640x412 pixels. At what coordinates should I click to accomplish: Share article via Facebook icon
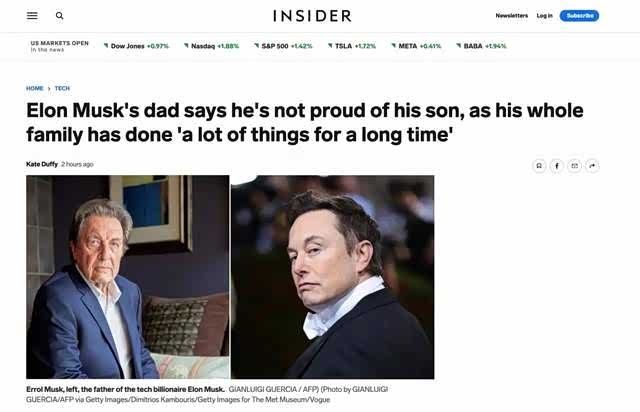click(x=557, y=165)
